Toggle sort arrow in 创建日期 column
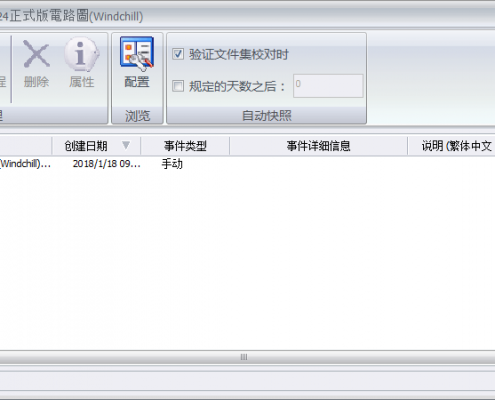The image size is (495, 400). pos(126,145)
